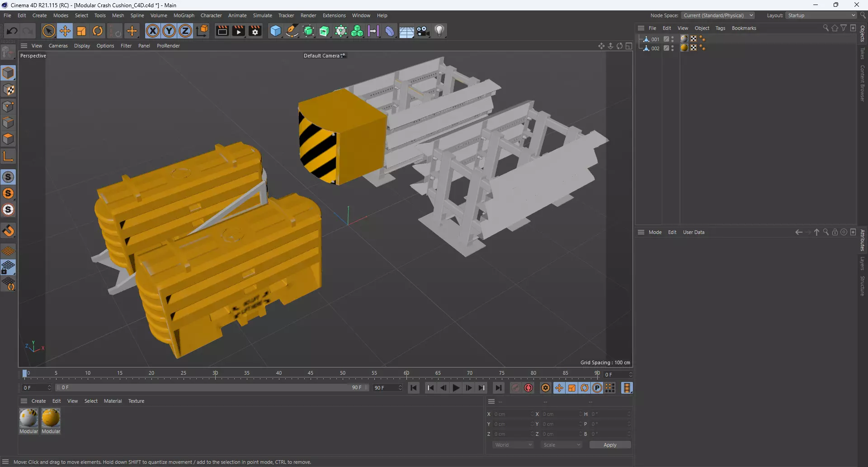
Task: Open the Node Space dropdown
Action: pyautogui.click(x=718, y=15)
